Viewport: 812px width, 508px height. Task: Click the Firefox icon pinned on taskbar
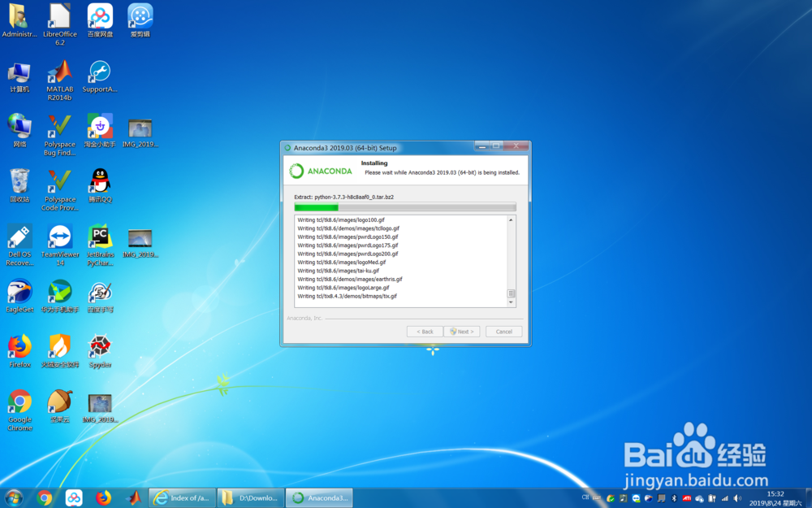[104, 498]
